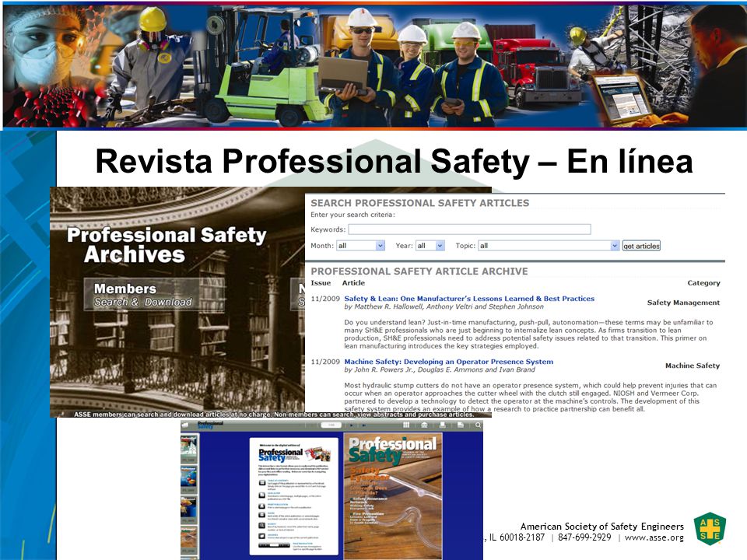Viewport: 747px width, 560px height.
Task: Click the print icon in viewer toolbar
Action: [x=442, y=425]
